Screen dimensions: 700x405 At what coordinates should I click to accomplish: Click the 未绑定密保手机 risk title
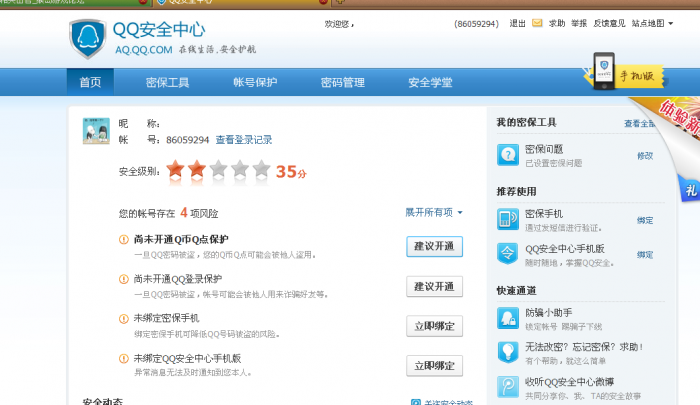pos(167,318)
